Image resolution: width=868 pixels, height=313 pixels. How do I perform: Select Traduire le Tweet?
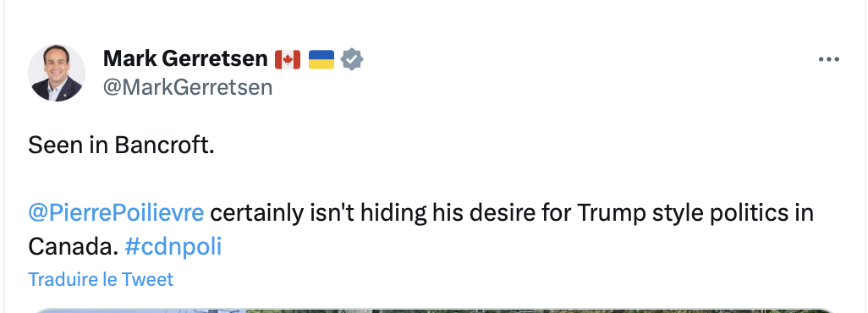point(101,279)
